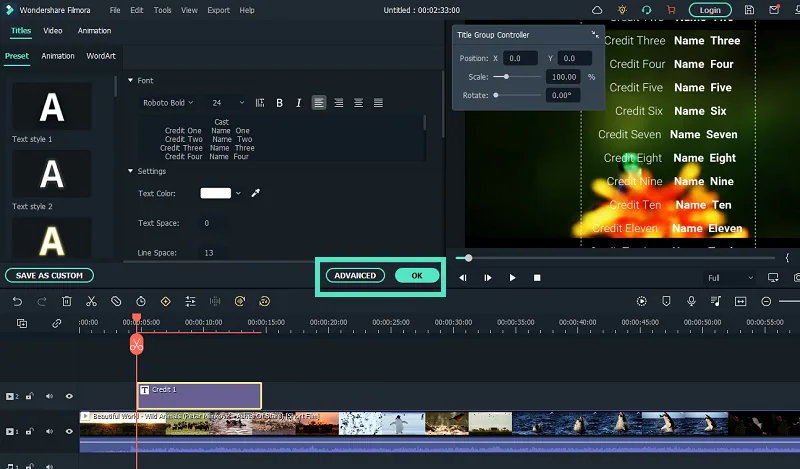
Task: Open the adjust sliders Edit icon
Action: tap(190, 302)
